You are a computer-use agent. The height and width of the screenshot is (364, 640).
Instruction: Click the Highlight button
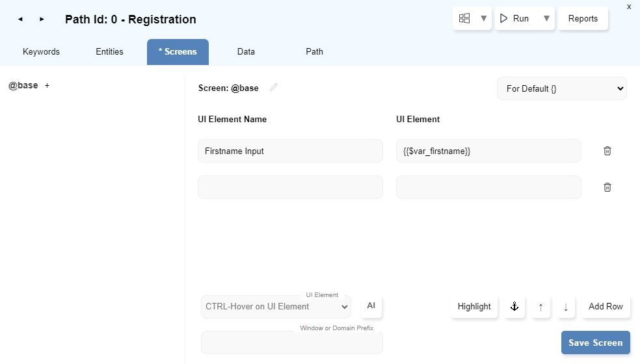(473, 307)
